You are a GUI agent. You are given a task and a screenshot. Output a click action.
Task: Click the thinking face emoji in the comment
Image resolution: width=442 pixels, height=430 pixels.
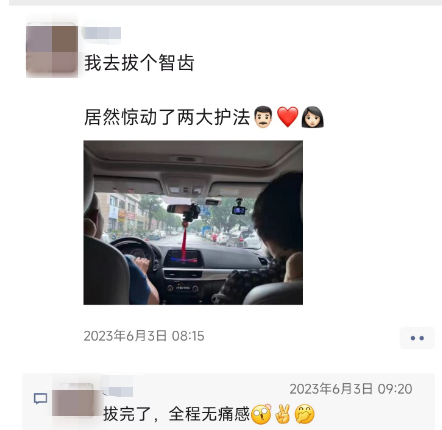point(305,414)
